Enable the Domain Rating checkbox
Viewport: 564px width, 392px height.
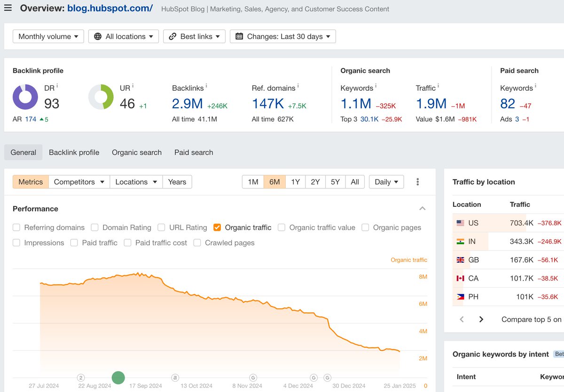[x=94, y=227]
